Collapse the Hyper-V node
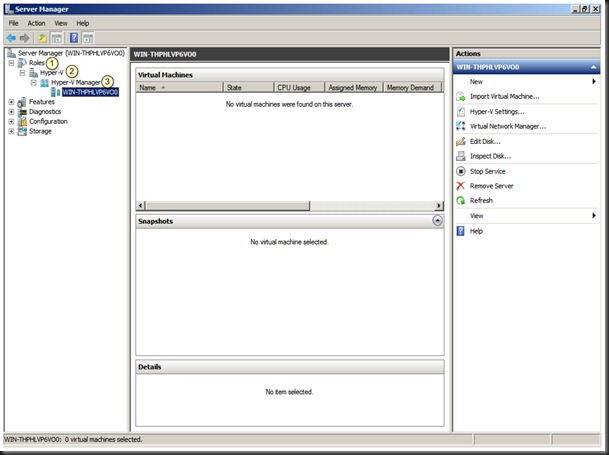609x455 pixels. tap(23, 73)
